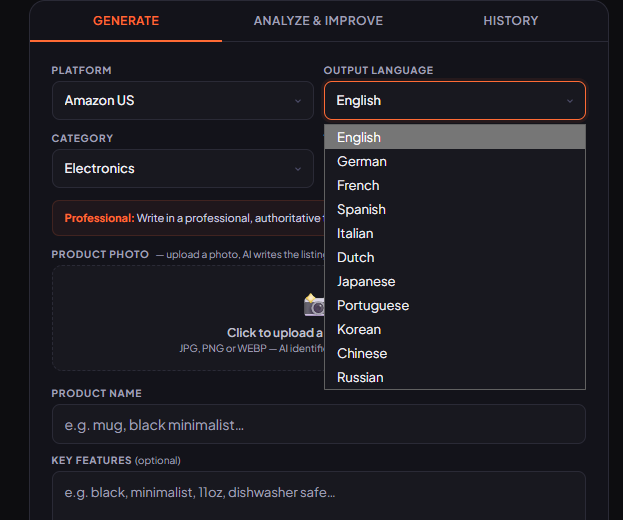Screen dimensions: 623x520
Task: Collapse the Output Language dropdown
Action: (x=455, y=101)
